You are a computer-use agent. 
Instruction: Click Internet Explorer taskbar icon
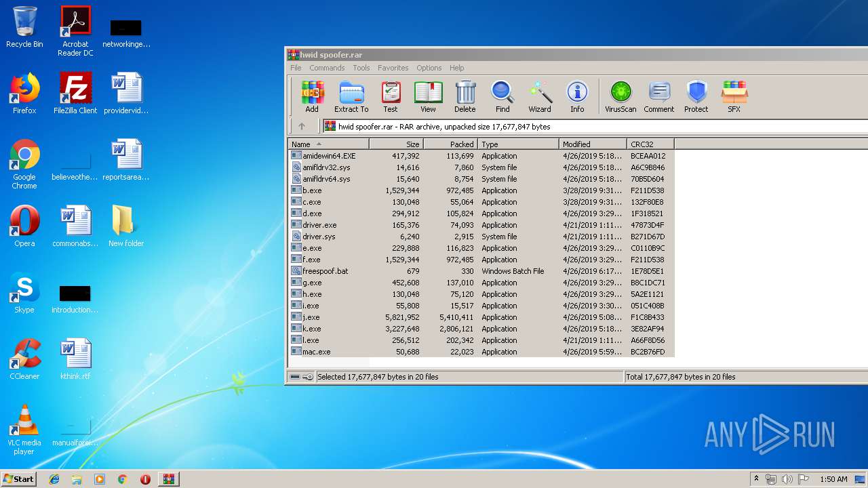point(54,479)
